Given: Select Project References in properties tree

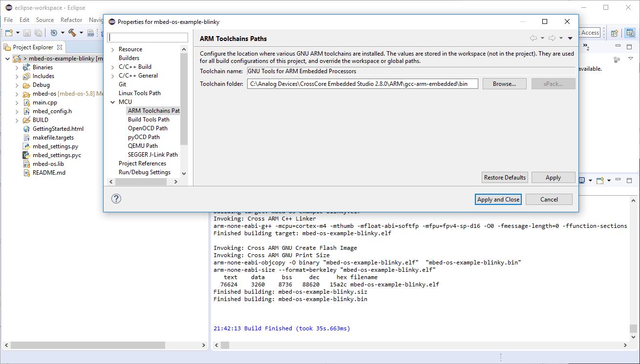Looking at the screenshot, I should (142, 163).
